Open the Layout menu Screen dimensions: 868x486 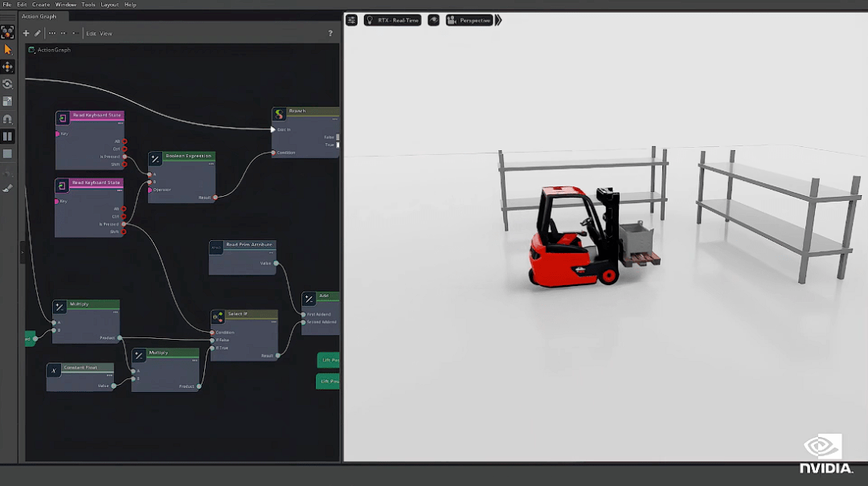point(109,5)
